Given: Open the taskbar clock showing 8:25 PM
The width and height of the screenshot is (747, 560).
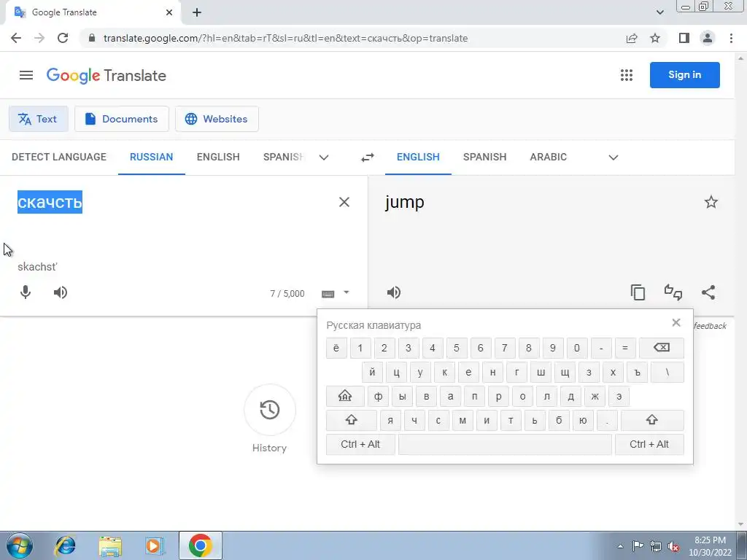Looking at the screenshot, I should pyautogui.click(x=710, y=546).
